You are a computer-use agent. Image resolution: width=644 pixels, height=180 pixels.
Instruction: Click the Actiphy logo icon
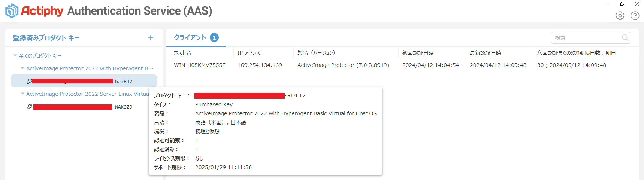12,11
